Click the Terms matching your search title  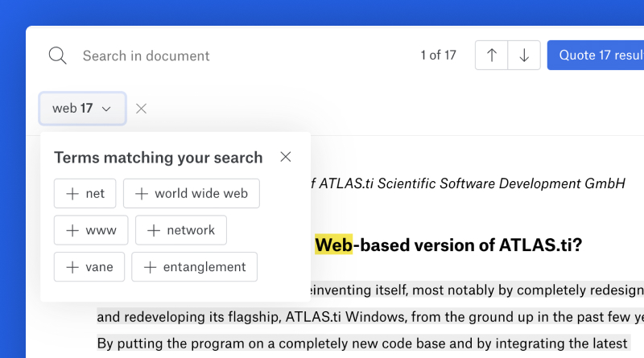tap(158, 158)
